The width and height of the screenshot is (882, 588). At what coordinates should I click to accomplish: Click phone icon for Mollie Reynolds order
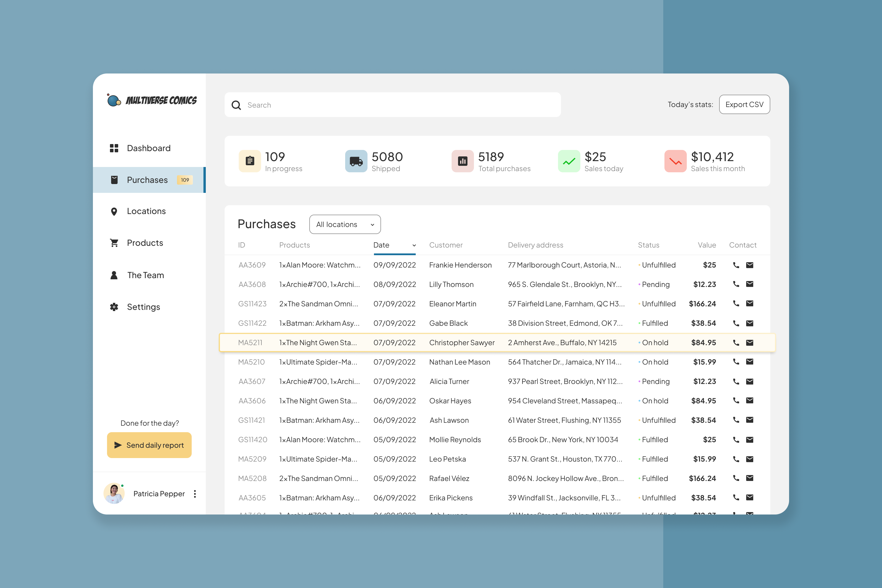736,440
